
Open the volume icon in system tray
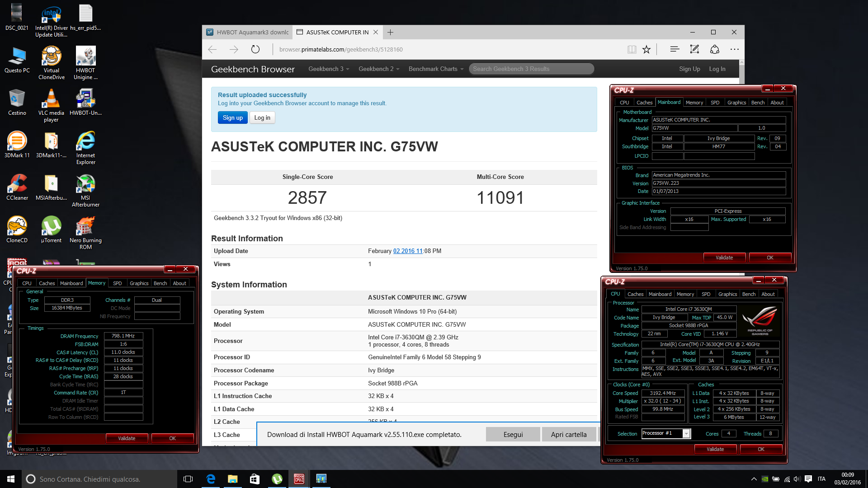tap(797, 479)
